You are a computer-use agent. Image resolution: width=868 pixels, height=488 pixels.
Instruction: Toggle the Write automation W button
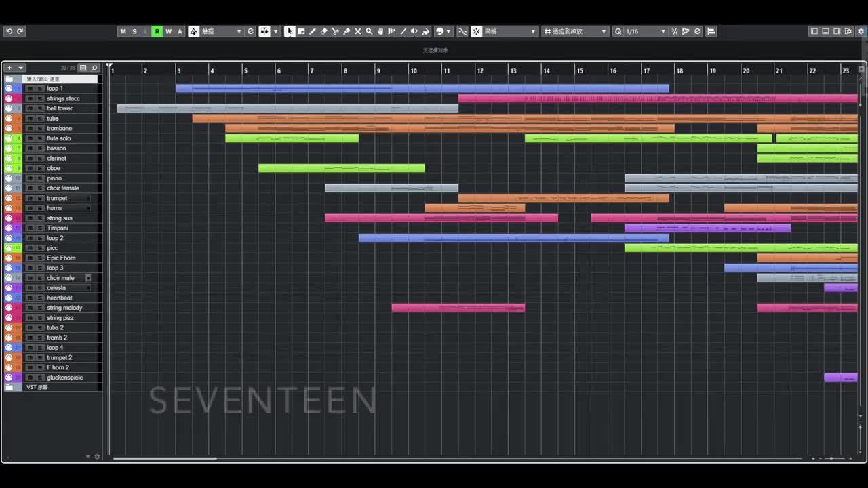tap(169, 31)
